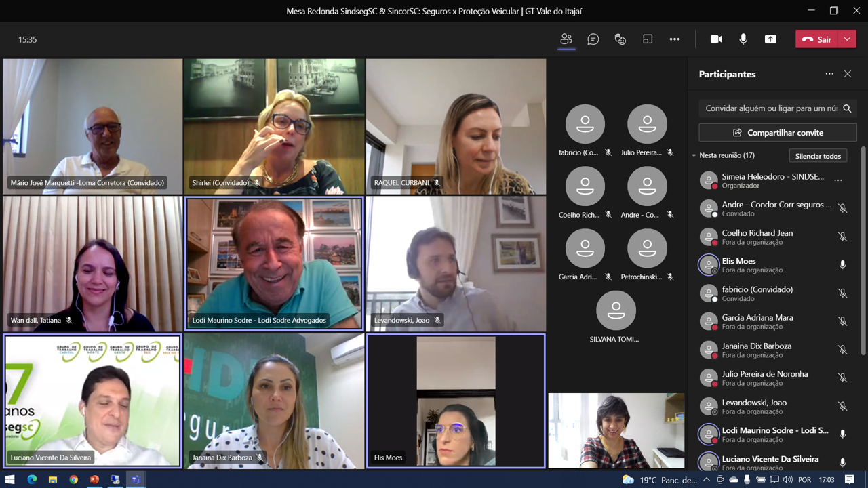Viewport: 868px width, 488px height.
Task: Click the Compartilhar convite button
Action: [x=778, y=133]
